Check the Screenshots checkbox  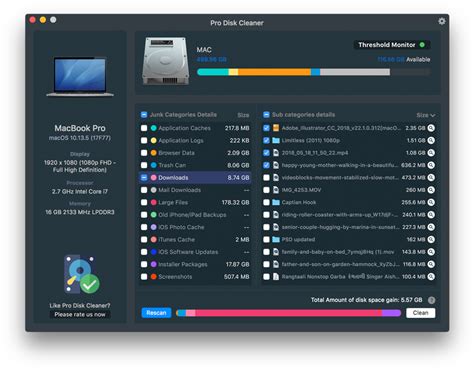[x=144, y=276]
